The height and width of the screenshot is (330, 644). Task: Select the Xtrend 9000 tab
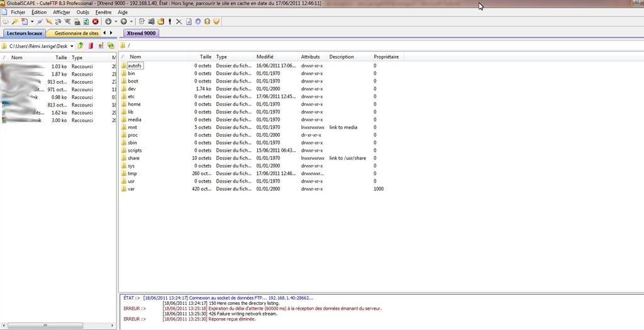pos(141,33)
